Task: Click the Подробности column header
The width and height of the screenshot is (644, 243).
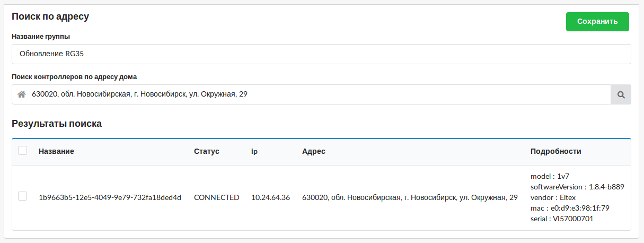Action: coord(555,151)
